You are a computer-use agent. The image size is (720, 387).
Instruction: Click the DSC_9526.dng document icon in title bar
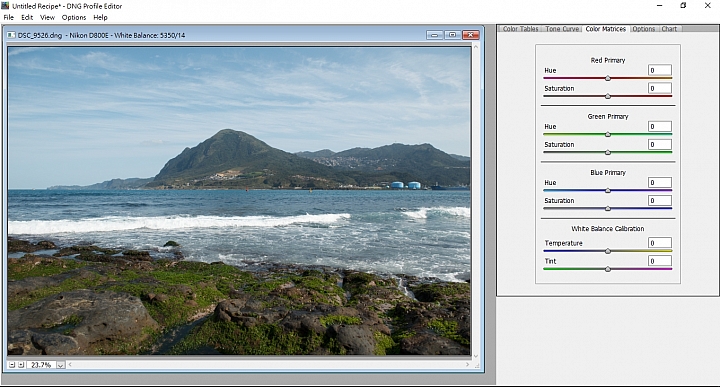point(11,35)
